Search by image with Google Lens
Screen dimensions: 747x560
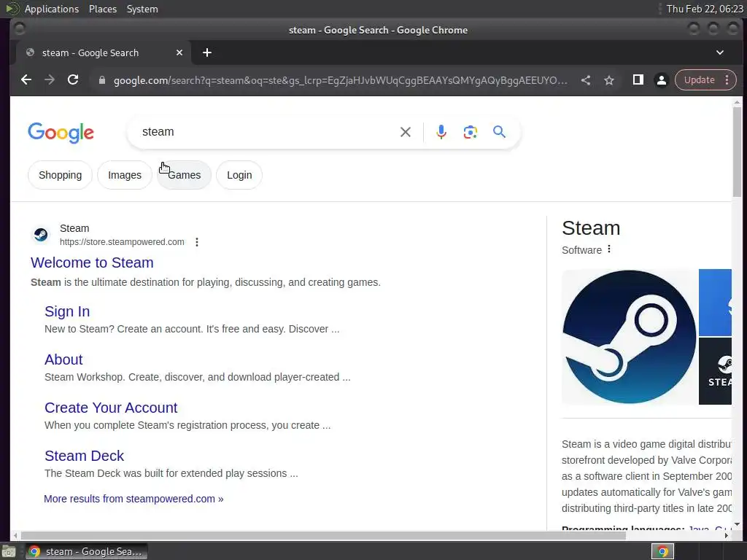pos(471,132)
